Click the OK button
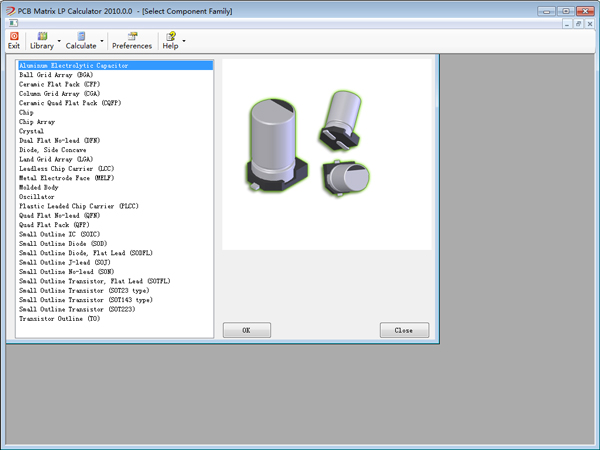Image resolution: width=600 pixels, height=450 pixels. tap(247, 330)
